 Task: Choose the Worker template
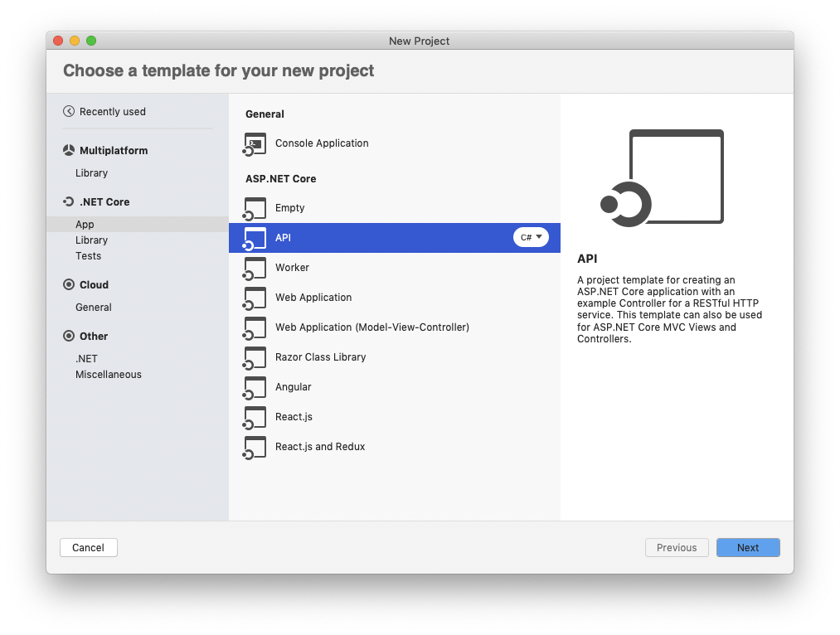click(x=394, y=268)
